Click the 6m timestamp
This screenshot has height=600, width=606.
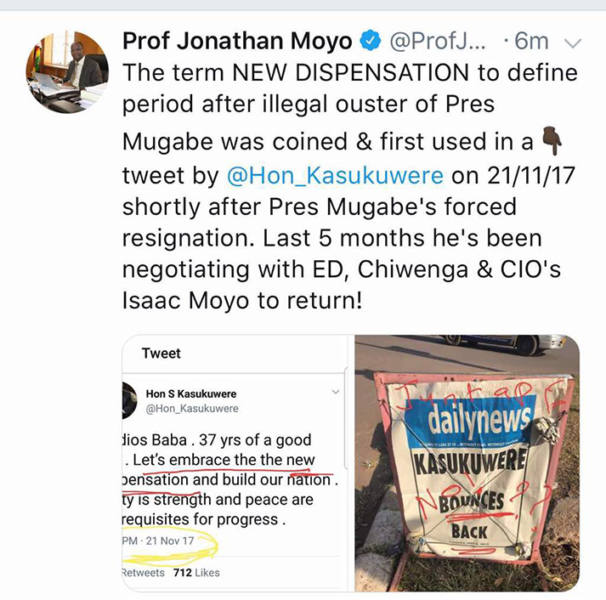pyautogui.click(x=531, y=41)
